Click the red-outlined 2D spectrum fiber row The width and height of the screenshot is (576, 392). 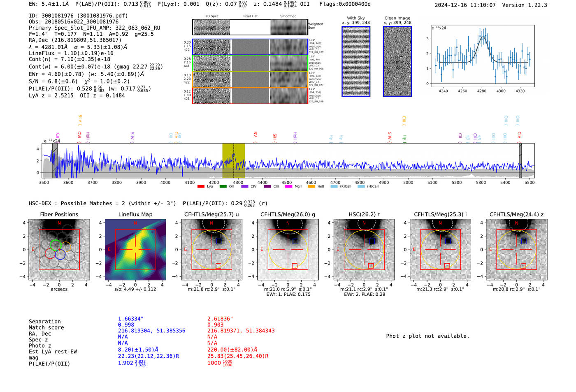[x=250, y=95]
